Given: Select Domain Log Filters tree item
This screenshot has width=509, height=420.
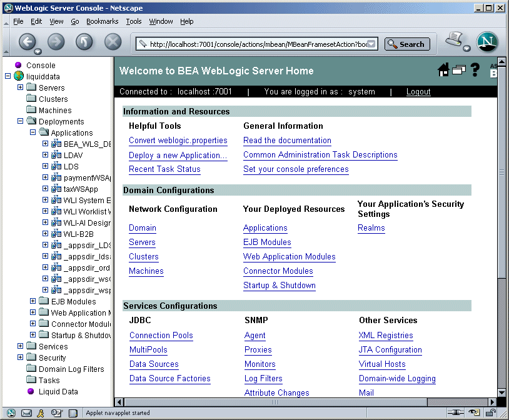Looking at the screenshot, I should [x=71, y=369].
